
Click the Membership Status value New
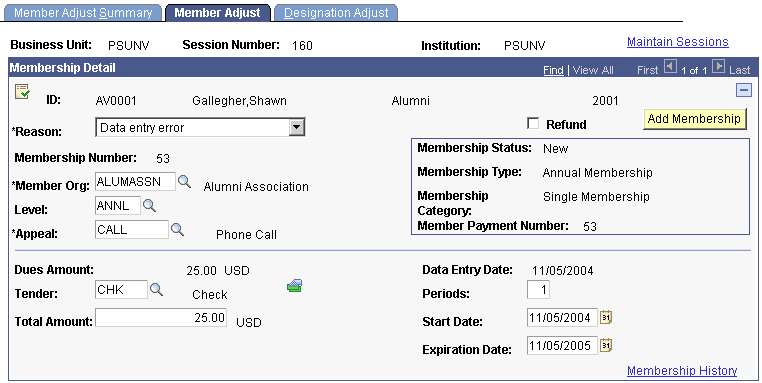click(555, 149)
